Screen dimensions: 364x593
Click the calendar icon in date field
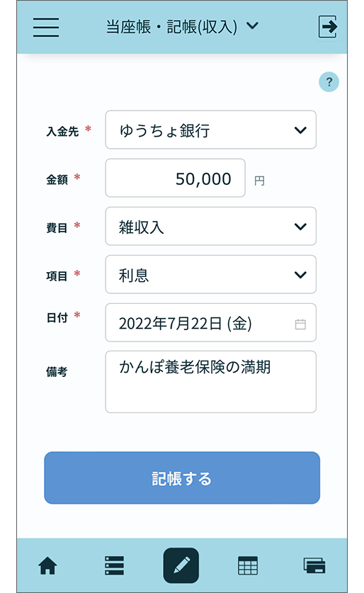click(300, 324)
